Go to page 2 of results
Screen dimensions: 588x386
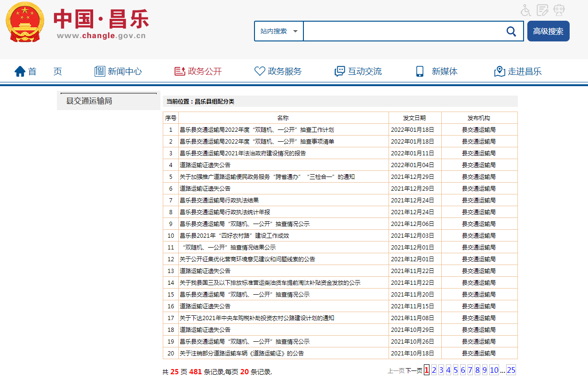(x=434, y=370)
